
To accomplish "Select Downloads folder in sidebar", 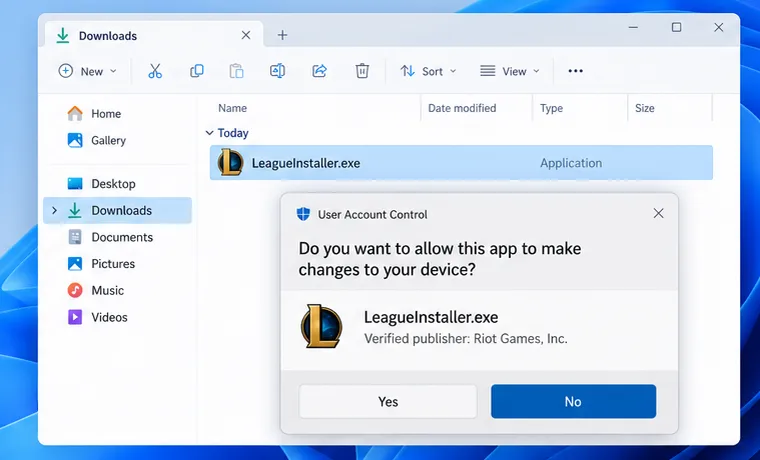I will [x=117, y=210].
